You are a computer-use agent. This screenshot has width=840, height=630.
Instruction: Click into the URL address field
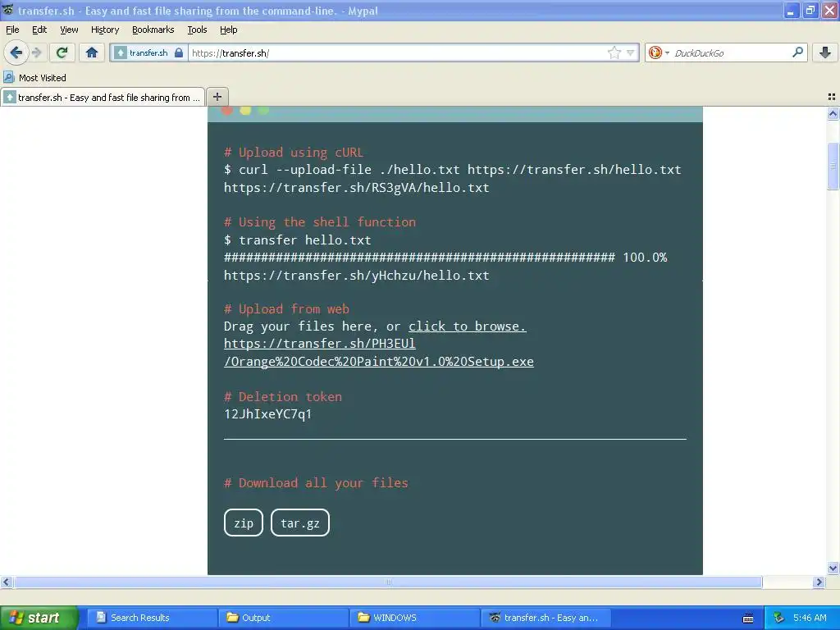click(x=396, y=53)
